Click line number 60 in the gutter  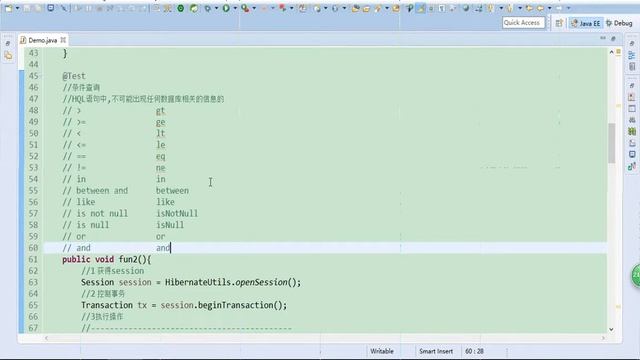coord(33,248)
